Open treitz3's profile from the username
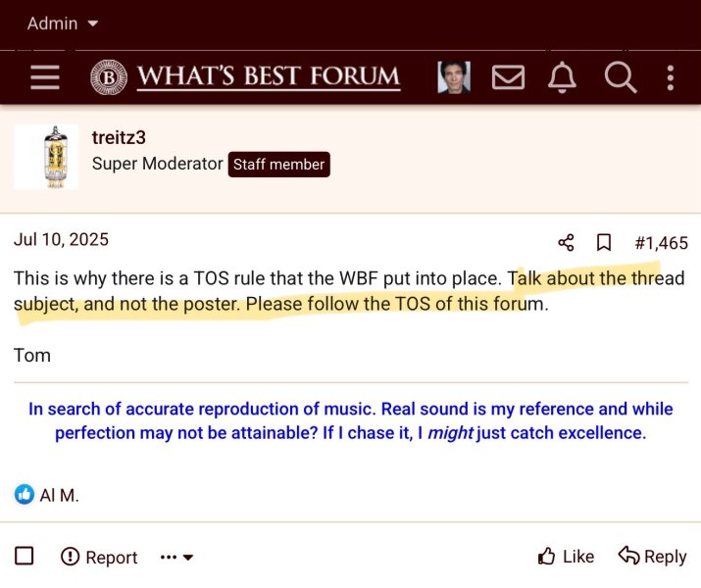Image resolution: width=701 pixels, height=588 pixels. tap(119, 138)
